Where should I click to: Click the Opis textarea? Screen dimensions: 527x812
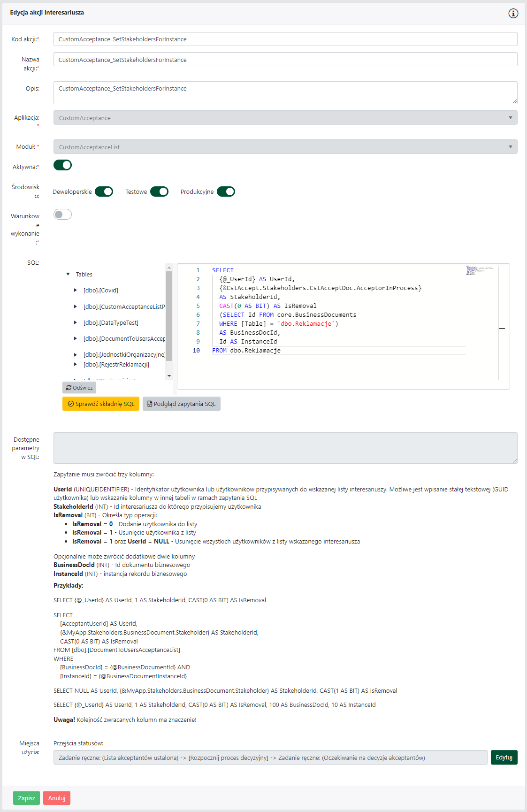285,92
